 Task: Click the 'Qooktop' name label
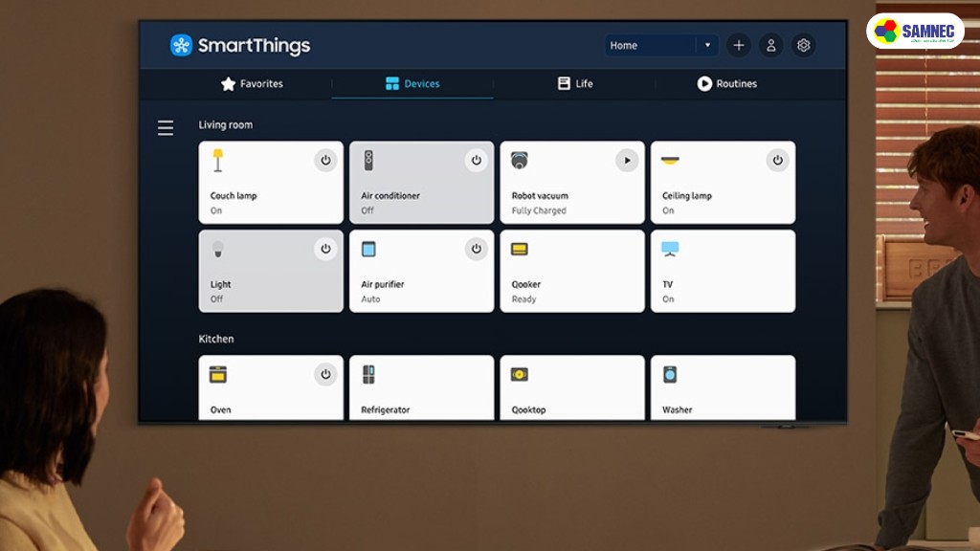(x=528, y=409)
